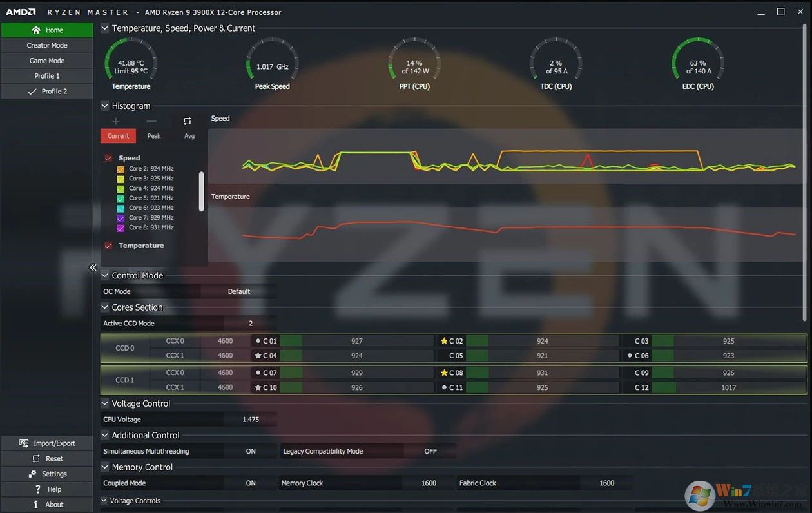Click the reset-view icon above Avg
Screen dimensions: 812x513
click(188, 121)
